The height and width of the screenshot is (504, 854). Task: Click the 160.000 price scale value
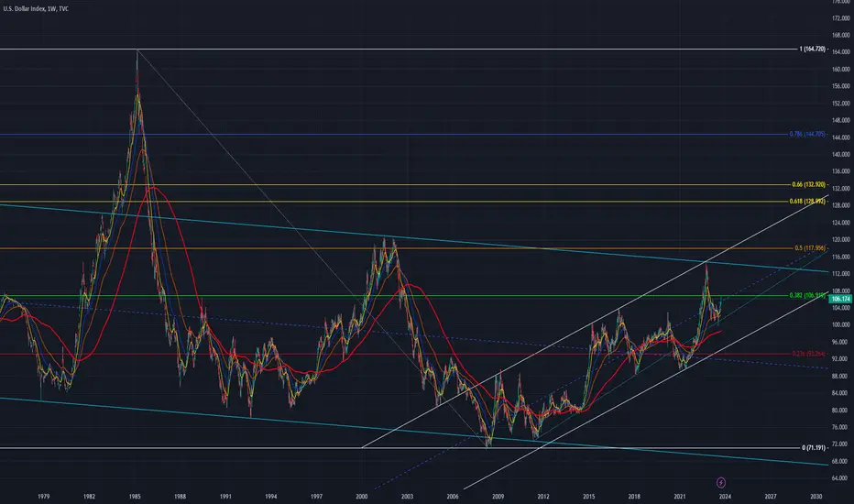841,70
